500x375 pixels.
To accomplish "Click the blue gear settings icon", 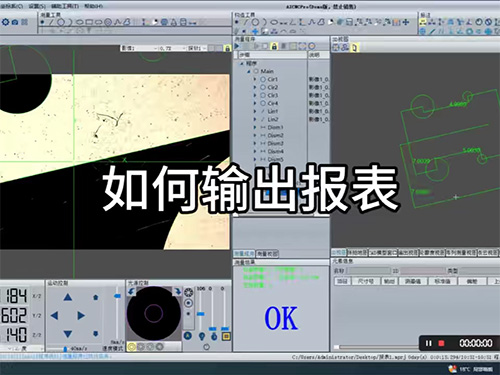I will 5,22.
